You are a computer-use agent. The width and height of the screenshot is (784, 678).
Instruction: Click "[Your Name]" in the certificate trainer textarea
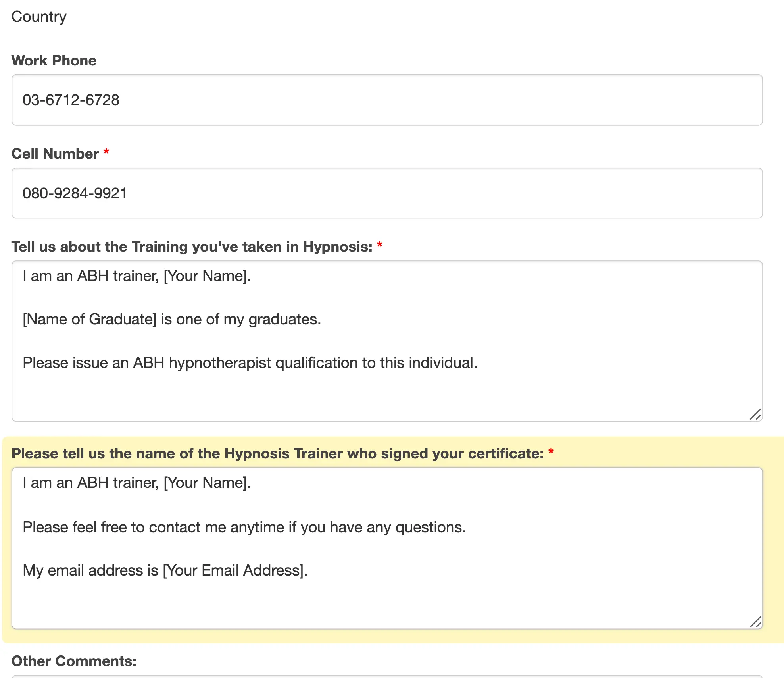click(206, 483)
